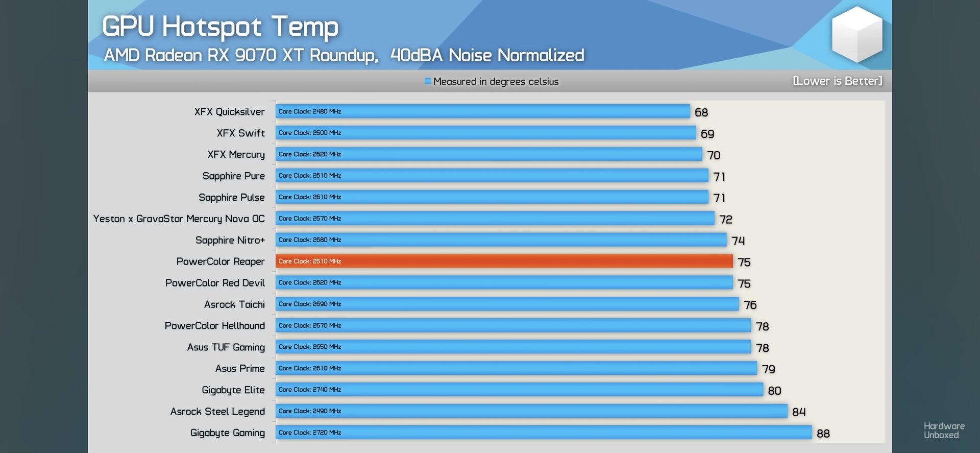Click the blue legend square beside 'Measured in degrees celsius'
The width and height of the screenshot is (980, 453).
[x=428, y=81]
